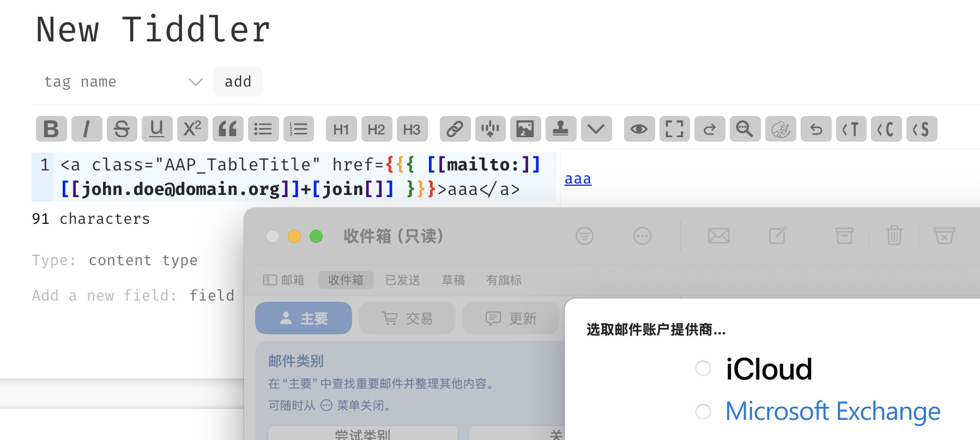Image resolution: width=980 pixels, height=440 pixels.
Task: Insert a bulleted list
Action: tap(263, 129)
